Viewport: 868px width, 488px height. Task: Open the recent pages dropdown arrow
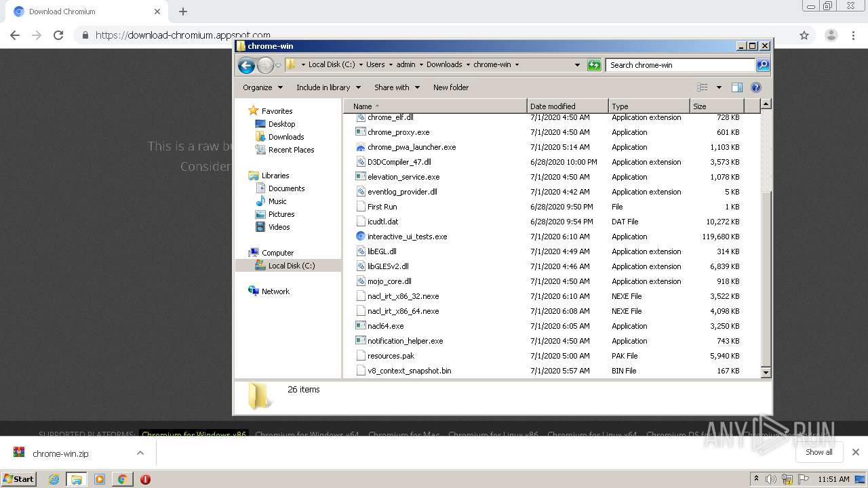click(278, 66)
